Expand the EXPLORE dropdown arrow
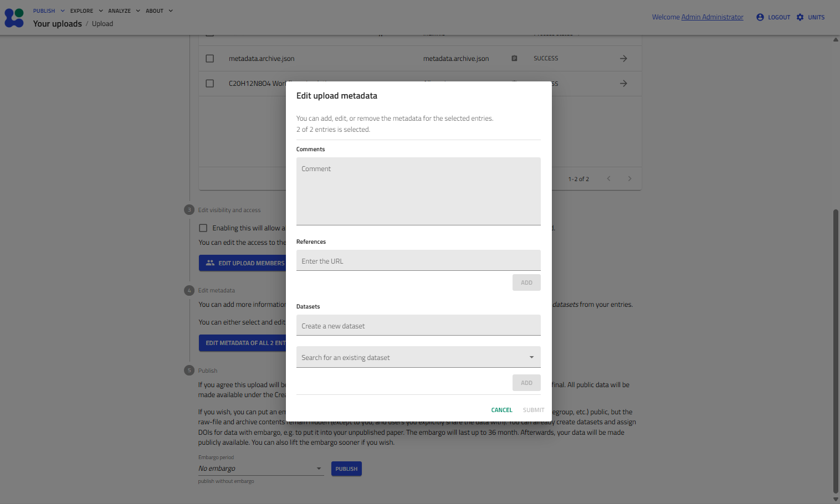 (x=101, y=11)
